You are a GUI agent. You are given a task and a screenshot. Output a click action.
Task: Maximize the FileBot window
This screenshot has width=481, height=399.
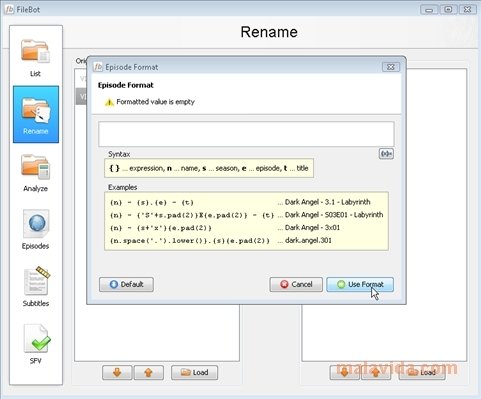coord(448,9)
